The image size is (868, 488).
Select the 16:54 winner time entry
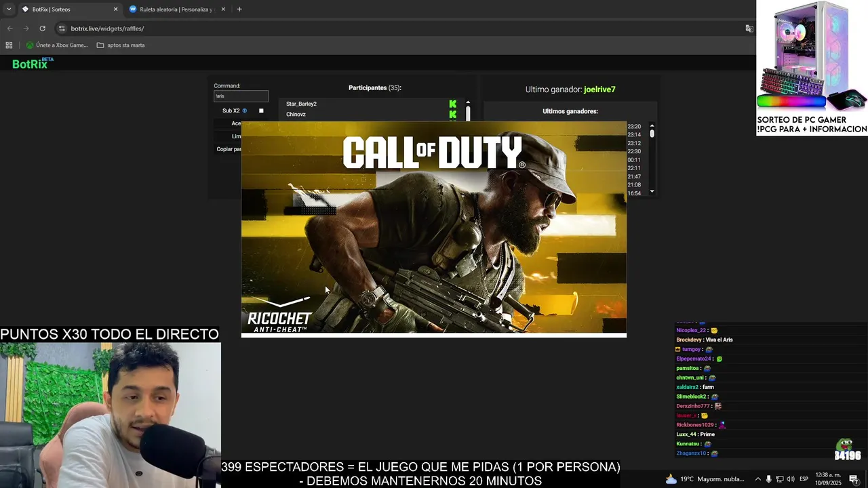coord(634,193)
